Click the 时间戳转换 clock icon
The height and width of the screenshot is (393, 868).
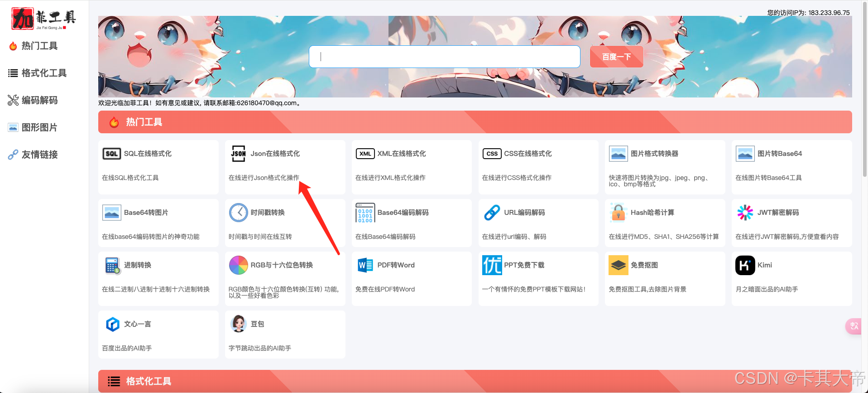tap(238, 213)
